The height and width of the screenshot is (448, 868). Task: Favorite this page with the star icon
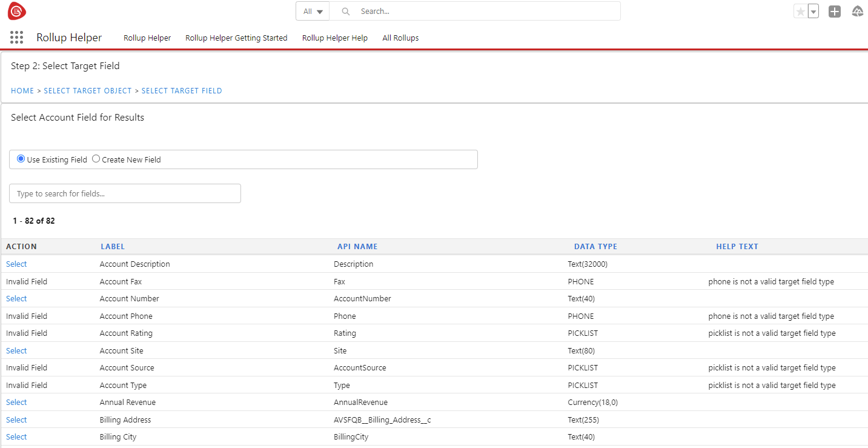801,12
